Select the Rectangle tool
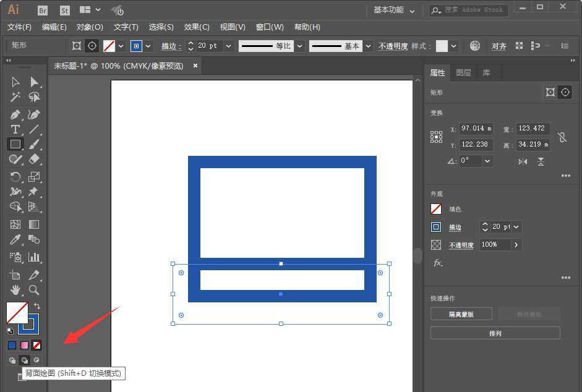Screen dimensions: 582x392 [15, 144]
